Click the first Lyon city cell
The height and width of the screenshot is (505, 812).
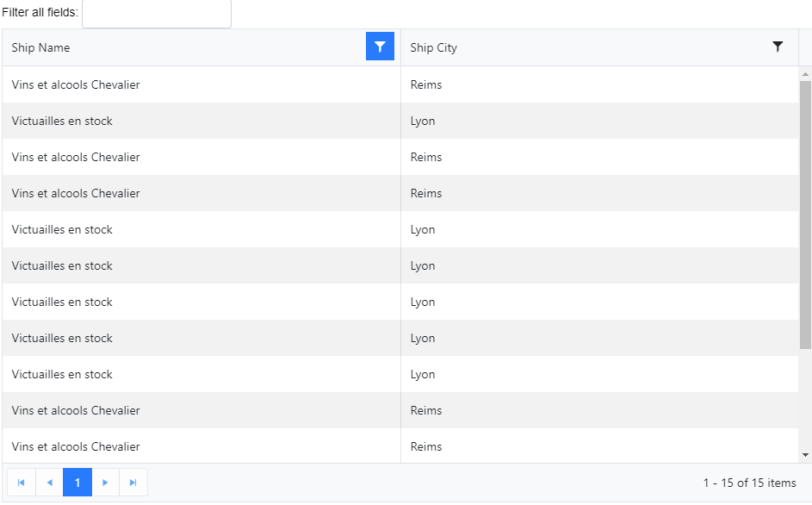pos(423,121)
